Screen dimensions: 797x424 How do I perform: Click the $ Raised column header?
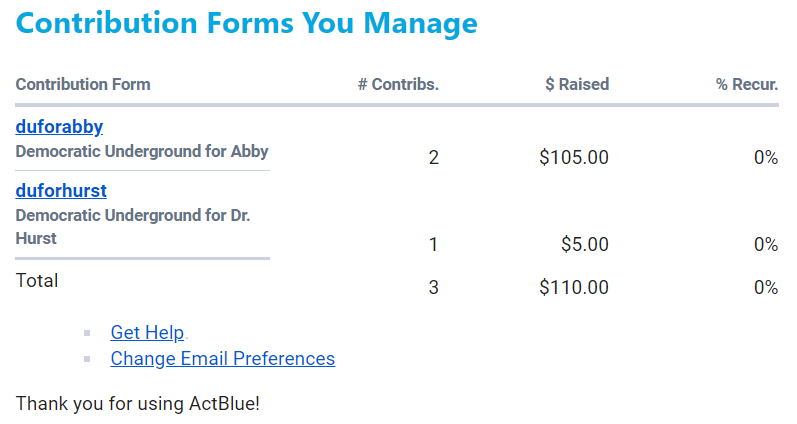576,85
